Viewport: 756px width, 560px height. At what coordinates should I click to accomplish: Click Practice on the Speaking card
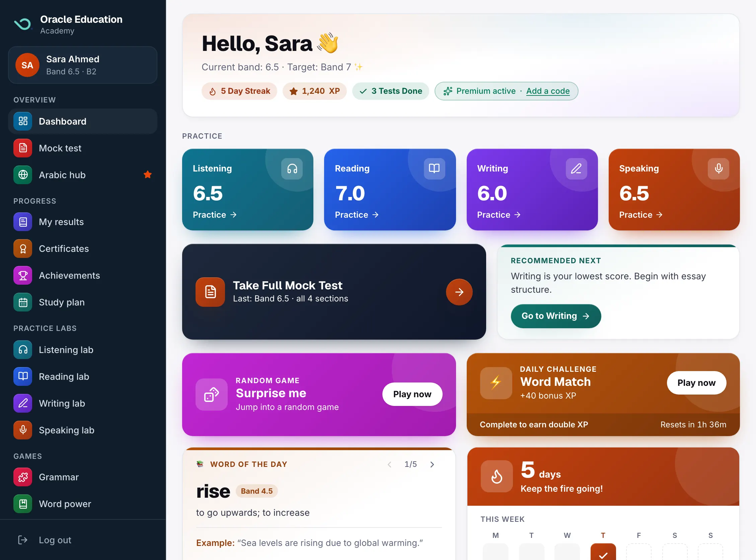pos(640,215)
